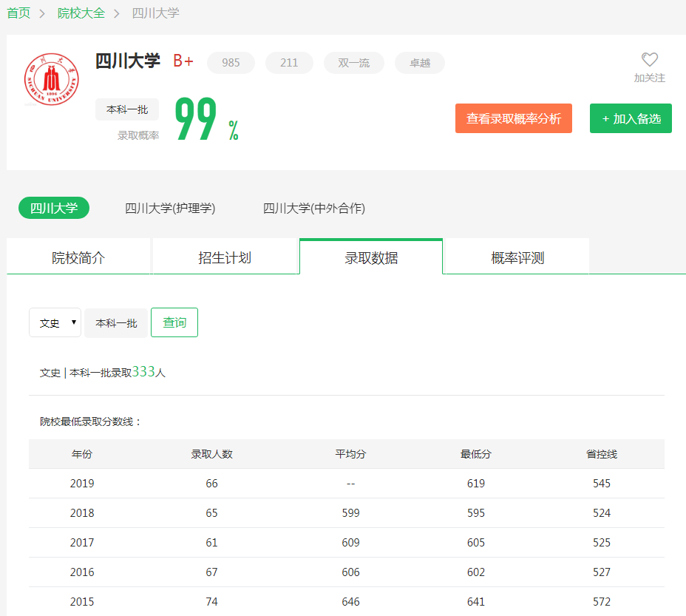Click the 2015 year cell
The image size is (686, 616).
click(82, 601)
